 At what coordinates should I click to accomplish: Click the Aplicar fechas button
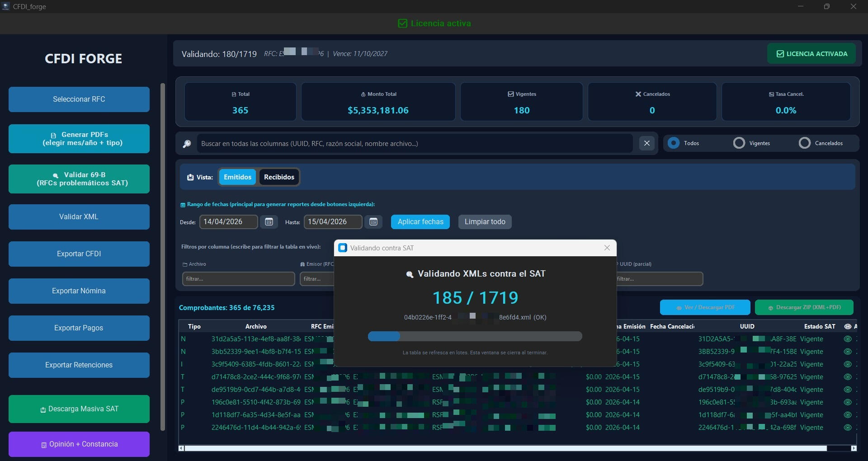point(420,222)
